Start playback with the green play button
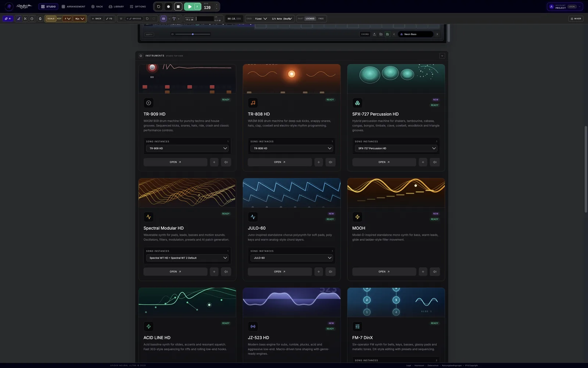This screenshot has width=588, height=368. 189,7
